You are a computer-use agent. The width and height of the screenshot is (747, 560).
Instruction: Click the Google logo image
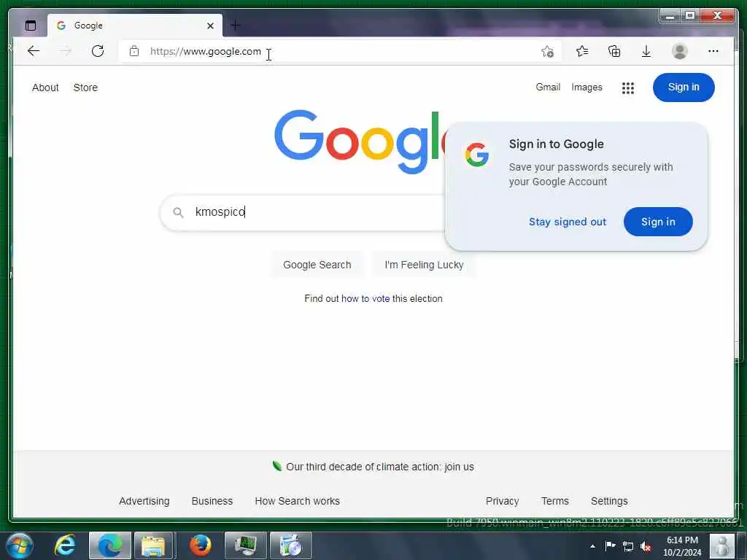click(360, 141)
